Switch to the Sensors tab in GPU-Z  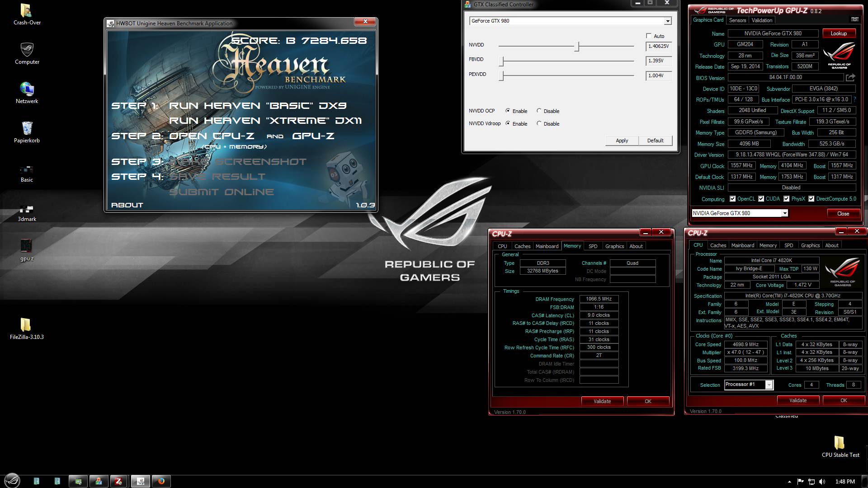(x=737, y=20)
